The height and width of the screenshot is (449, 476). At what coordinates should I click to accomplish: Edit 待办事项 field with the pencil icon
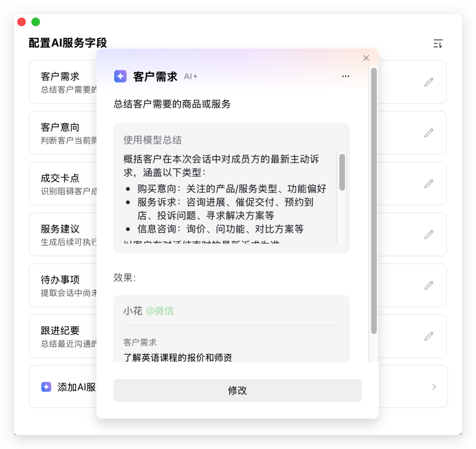coord(429,286)
